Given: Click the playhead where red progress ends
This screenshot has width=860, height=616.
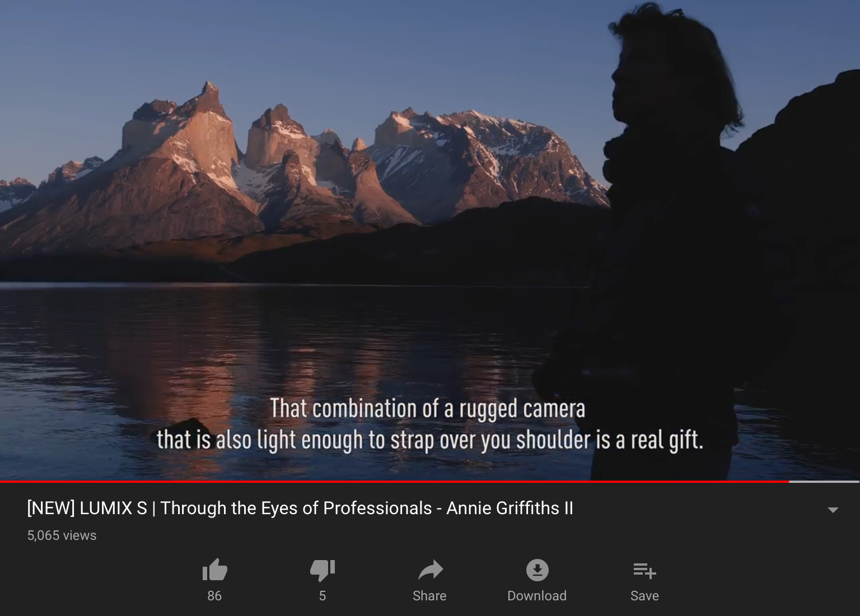Looking at the screenshot, I should click(x=789, y=481).
